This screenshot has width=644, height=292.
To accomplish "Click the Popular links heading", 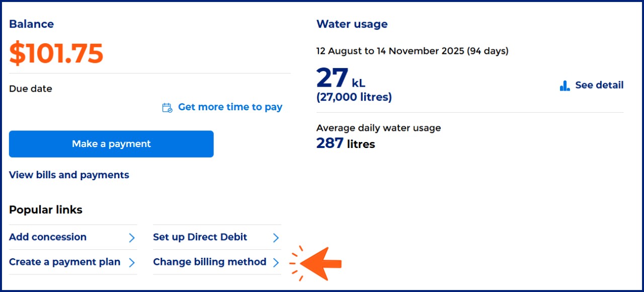I will tap(46, 210).
